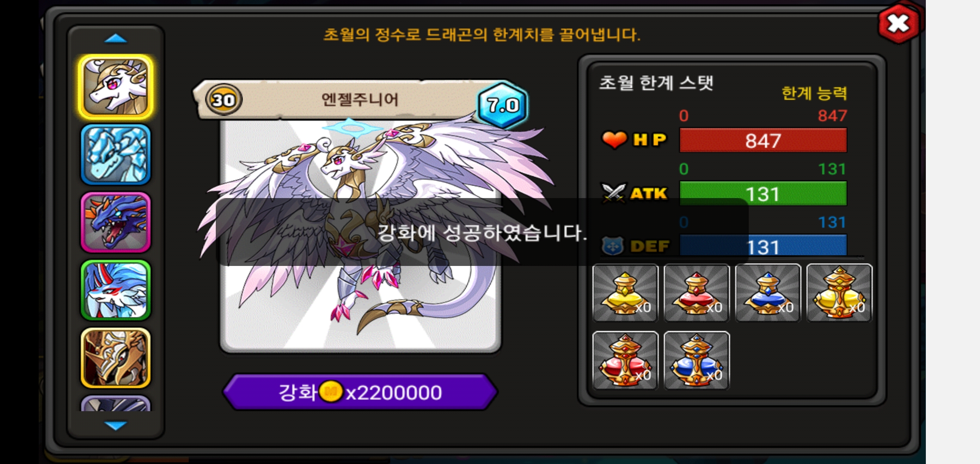980x464 pixels.
Task: Use the small blue essence potion
Action: coord(768,293)
